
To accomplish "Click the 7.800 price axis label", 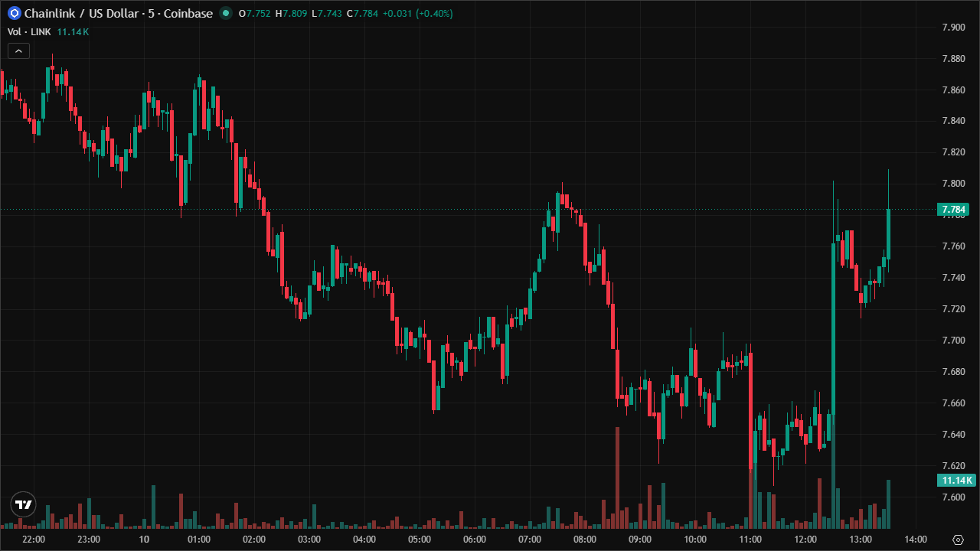I will (953, 184).
